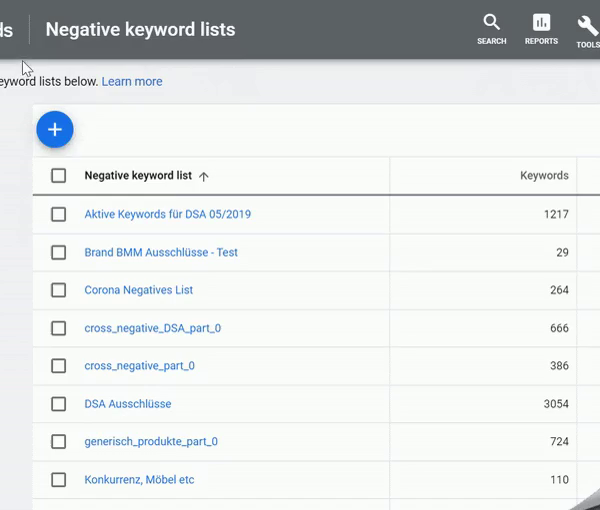This screenshot has width=600, height=510.
Task: Open cross_negative_DSA_part_0 list
Action: [x=152, y=328]
